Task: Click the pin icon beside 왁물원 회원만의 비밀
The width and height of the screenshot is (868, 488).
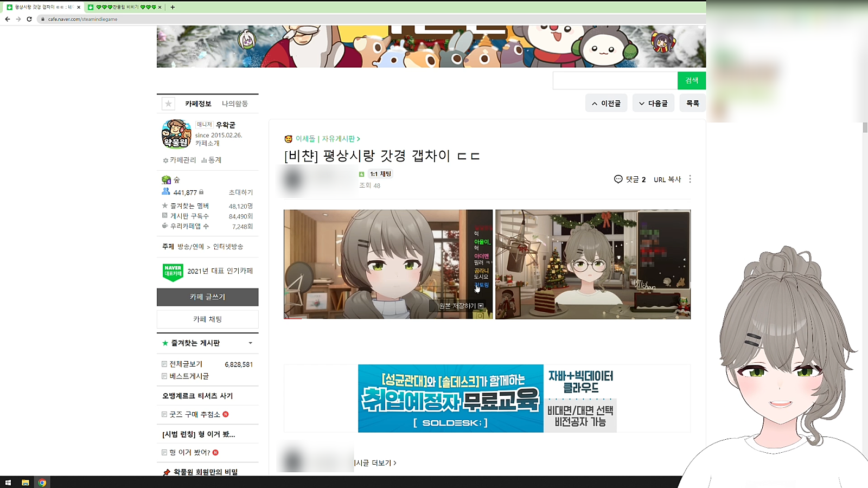Action: [167, 472]
